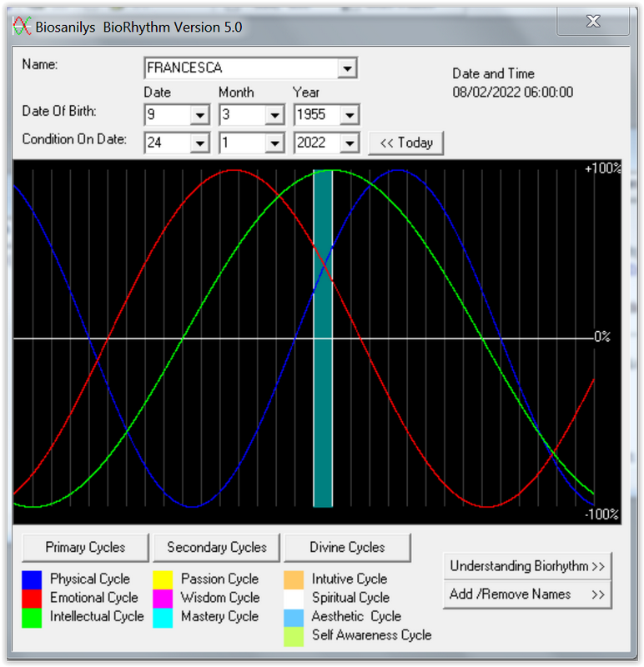Click the '08/02/2022 06:00:00' date and time text
Viewport: 644px width, 667px height.
click(x=512, y=93)
